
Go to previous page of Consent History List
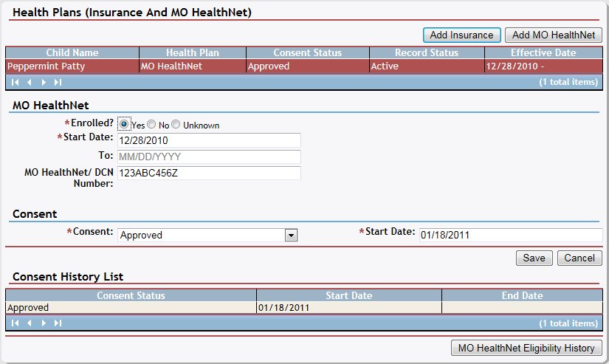tap(30, 323)
